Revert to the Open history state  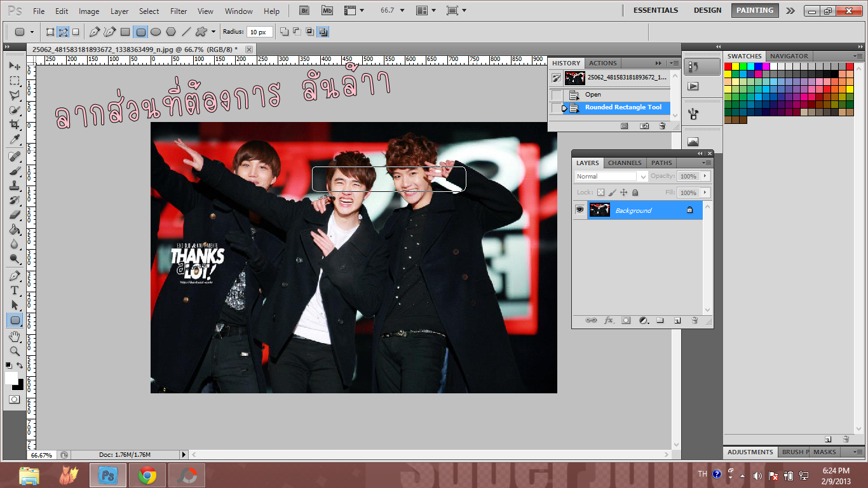click(x=593, y=95)
